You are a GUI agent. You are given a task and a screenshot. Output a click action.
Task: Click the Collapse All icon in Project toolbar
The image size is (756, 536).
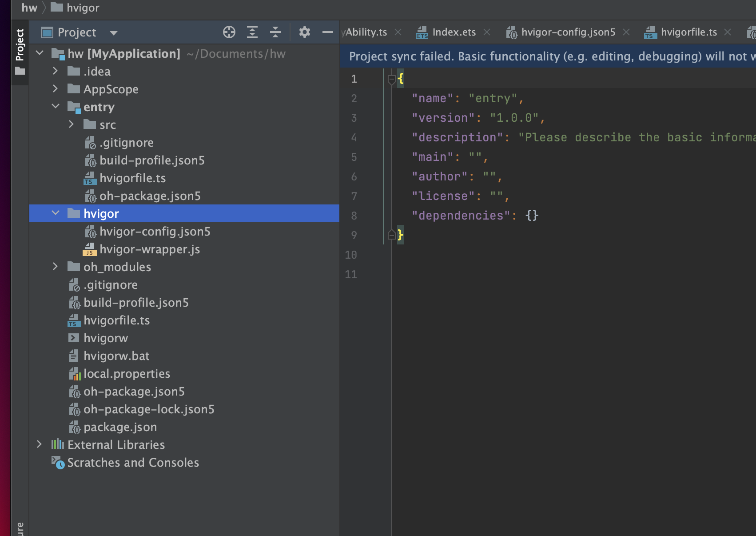coord(275,32)
